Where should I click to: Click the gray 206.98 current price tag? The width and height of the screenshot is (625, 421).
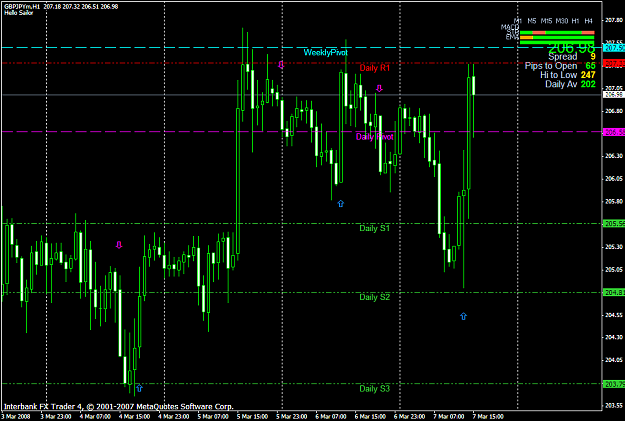point(614,94)
